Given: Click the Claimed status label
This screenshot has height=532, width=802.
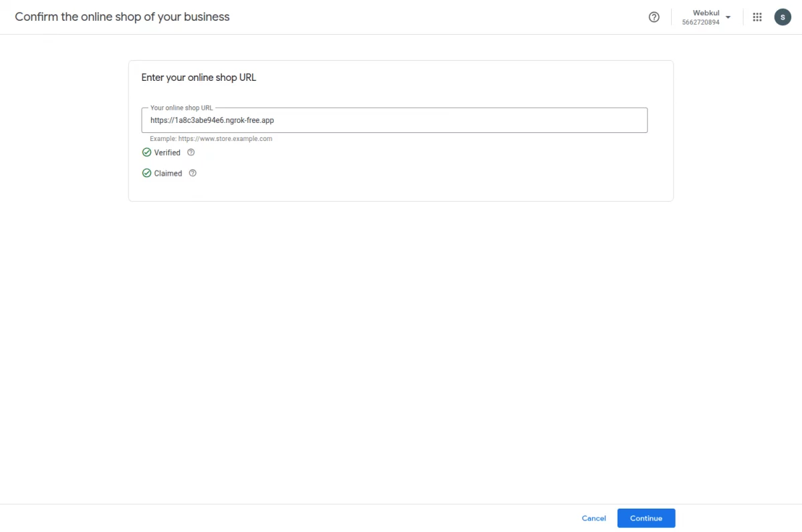Looking at the screenshot, I should (168, 173).
